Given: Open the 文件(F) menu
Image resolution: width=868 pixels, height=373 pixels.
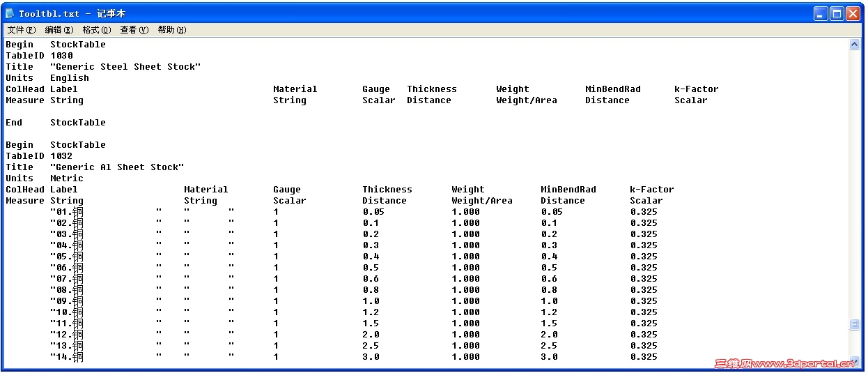Looking at the screenshot, I should click(x=21, y=30).
